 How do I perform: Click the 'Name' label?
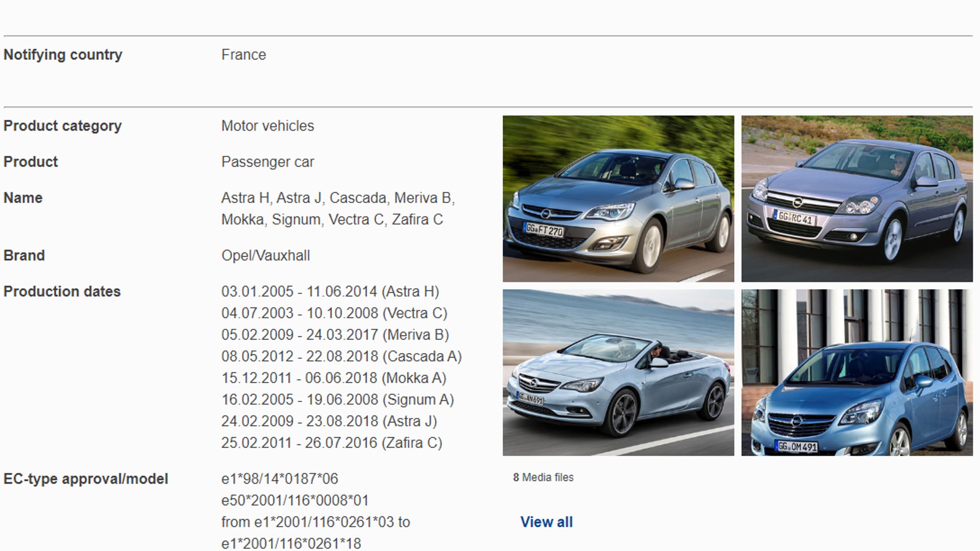[23, 198]
